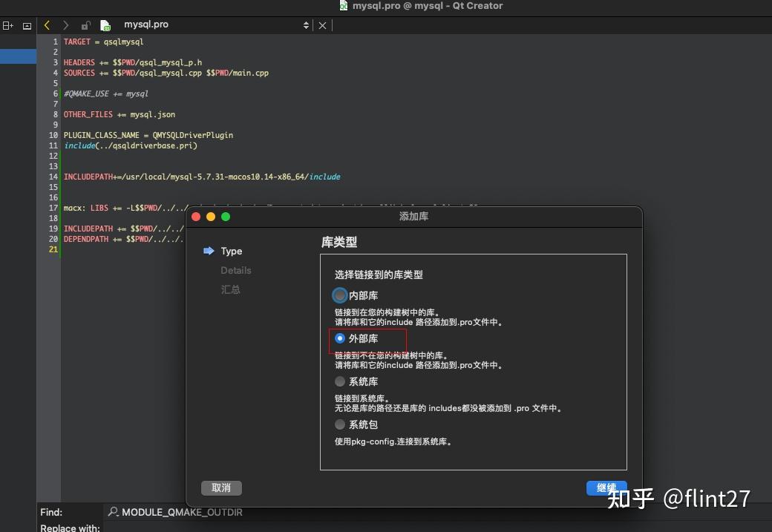Click the 库类型 heading in the dialog

point(339,242)
